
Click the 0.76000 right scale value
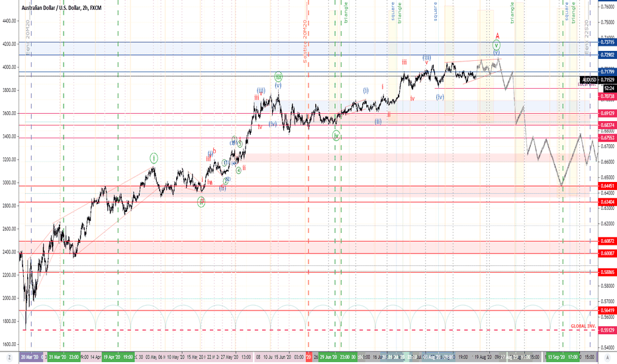pyautogui.click(x=608, y=7)
